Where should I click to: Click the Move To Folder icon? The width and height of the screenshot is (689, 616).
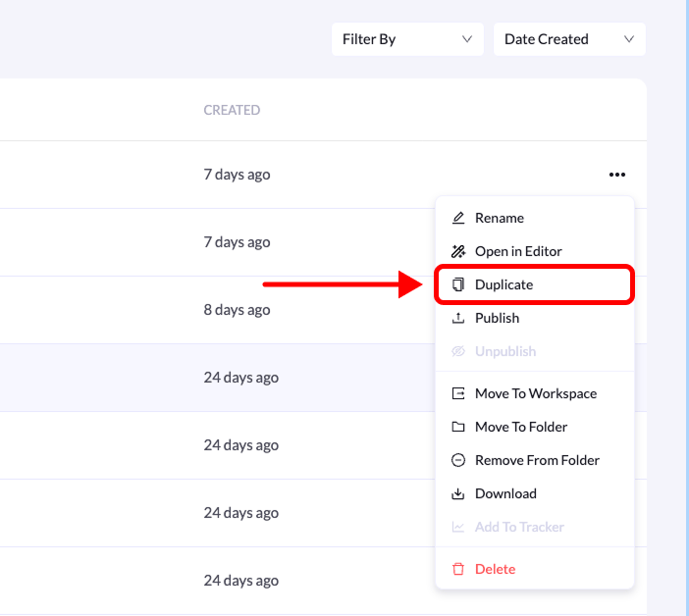pos(458,427)
